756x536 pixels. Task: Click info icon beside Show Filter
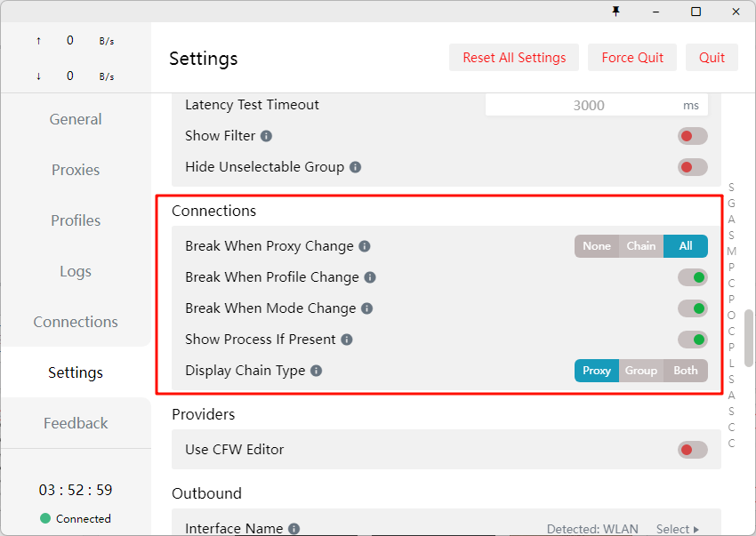(266, 136)
